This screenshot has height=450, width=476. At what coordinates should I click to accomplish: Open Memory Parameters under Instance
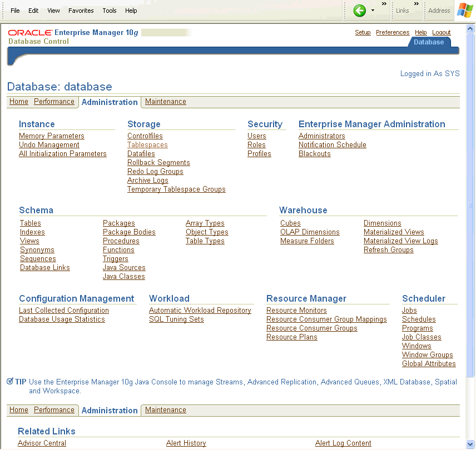(x=52, y=136)
